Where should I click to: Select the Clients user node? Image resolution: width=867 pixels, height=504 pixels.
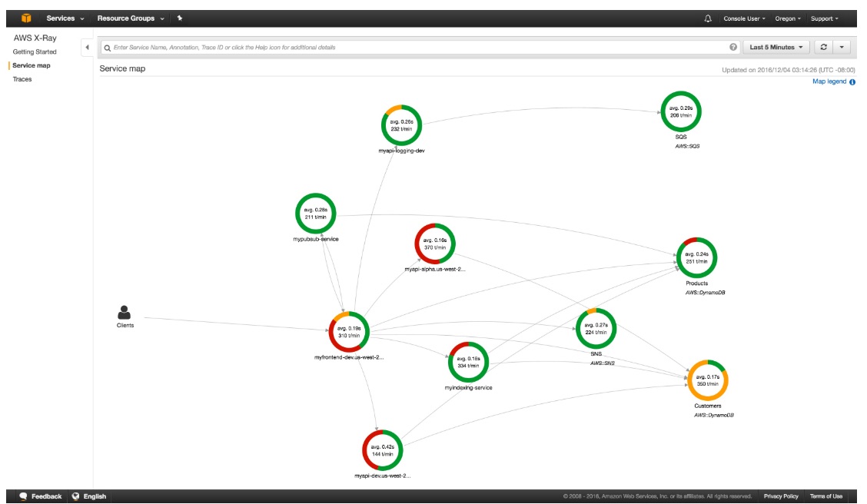[x=125, y=313]
